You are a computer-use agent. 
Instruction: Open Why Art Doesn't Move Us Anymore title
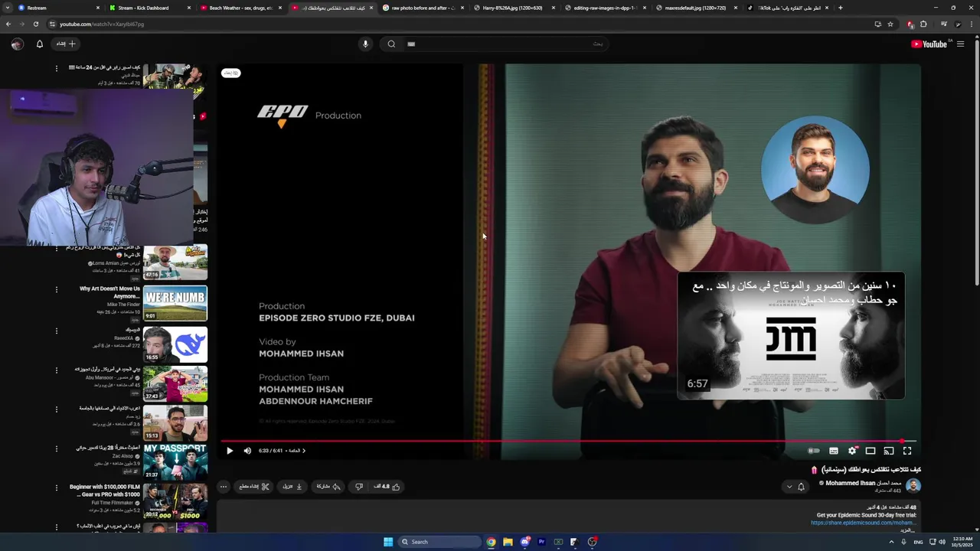click(x=110, y=292)
